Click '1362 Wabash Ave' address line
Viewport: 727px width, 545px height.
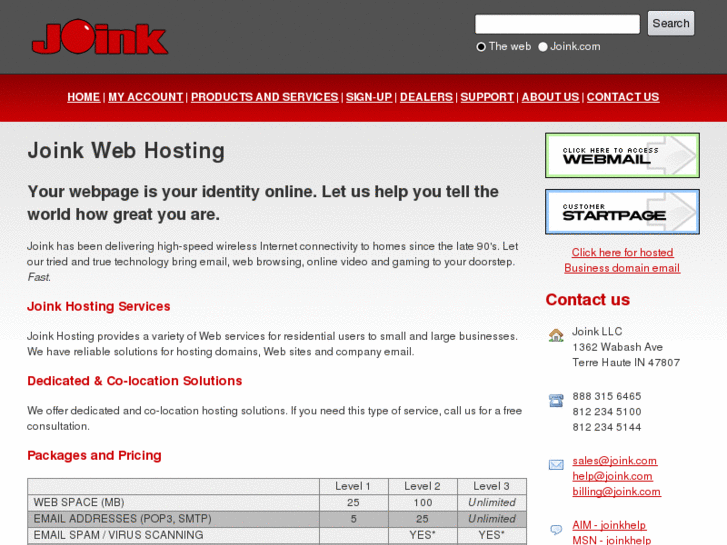pyautogui.click(x=618, y=347)
